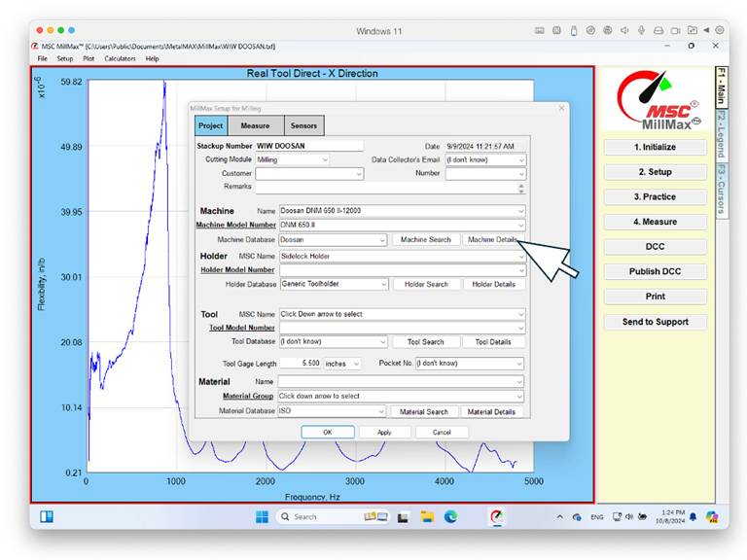Click the Send to Support button

pos(655,322)
